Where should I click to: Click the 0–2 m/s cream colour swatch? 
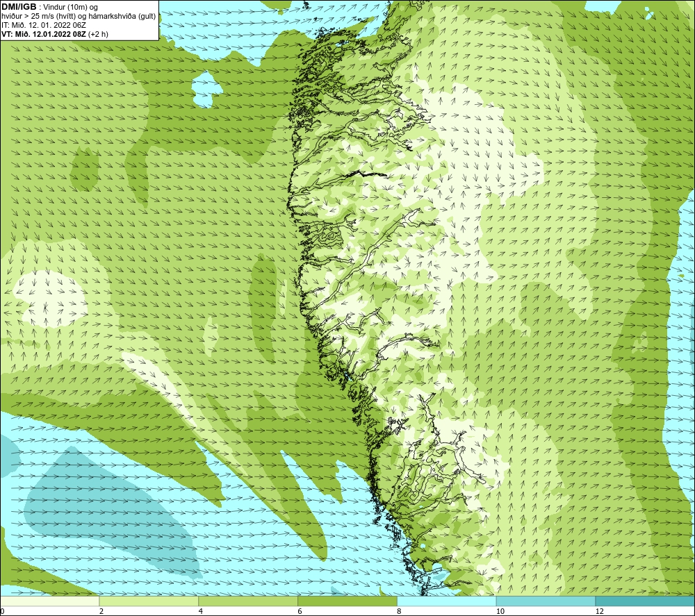click(x=49, y=601)
